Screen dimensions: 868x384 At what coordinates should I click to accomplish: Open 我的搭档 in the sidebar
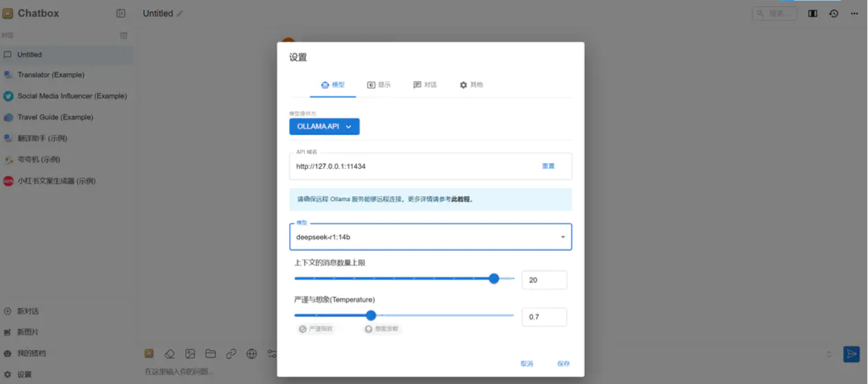(66, 354)
